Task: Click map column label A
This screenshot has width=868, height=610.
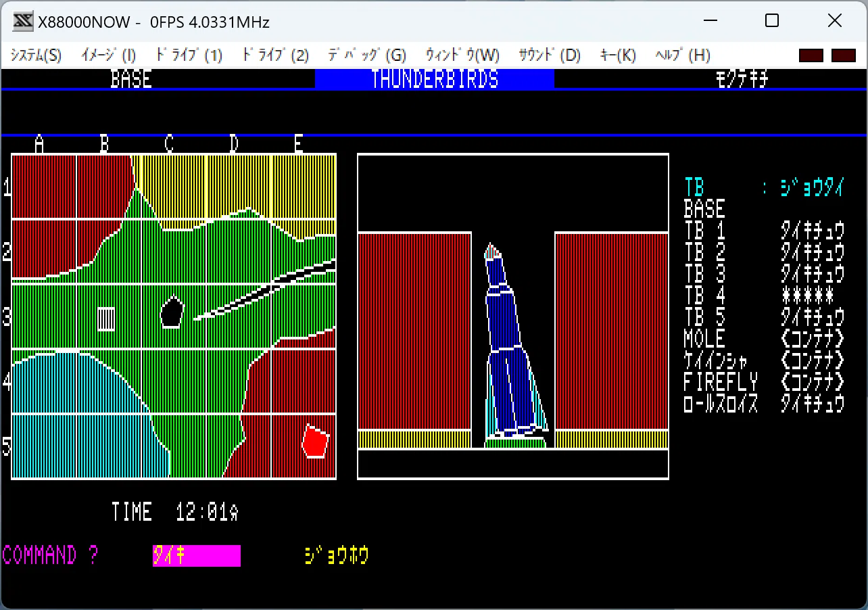Action: (39, 144)
